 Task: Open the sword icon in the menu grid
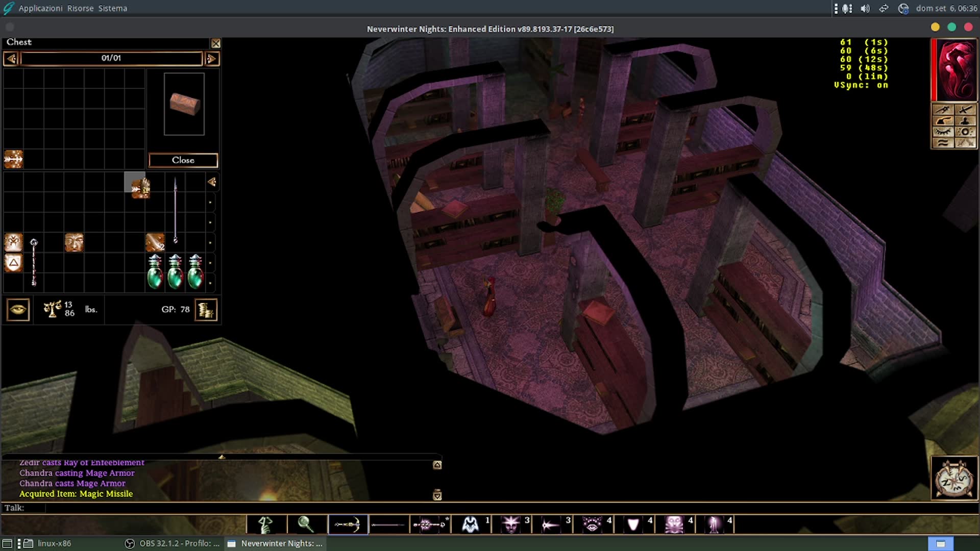point(965,109)
